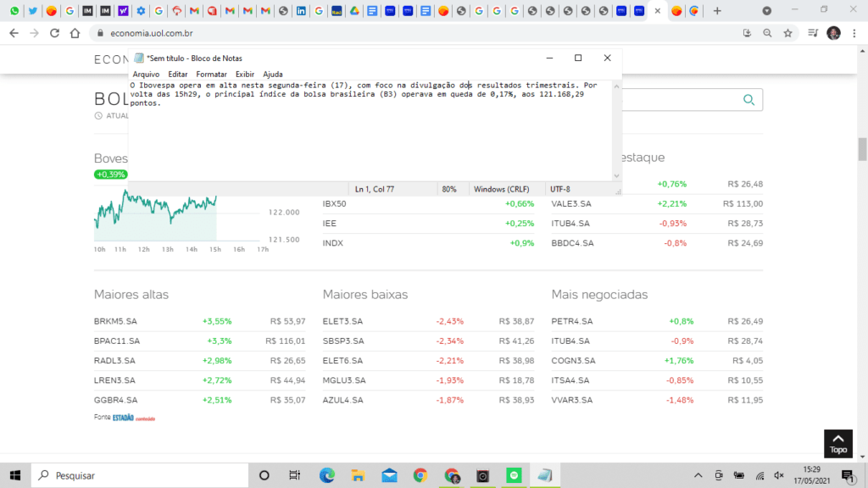Open AZUL4.SA in Maiores baixas
The image size is (868, 488).
click(x=343, y=400)
